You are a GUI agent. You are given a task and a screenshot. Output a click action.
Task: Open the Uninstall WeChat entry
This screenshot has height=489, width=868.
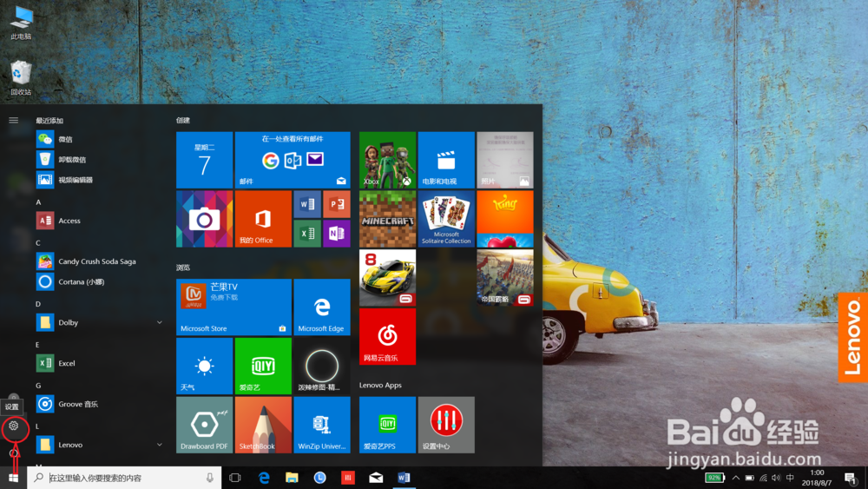pyautogui.click(x=100, y=160)
